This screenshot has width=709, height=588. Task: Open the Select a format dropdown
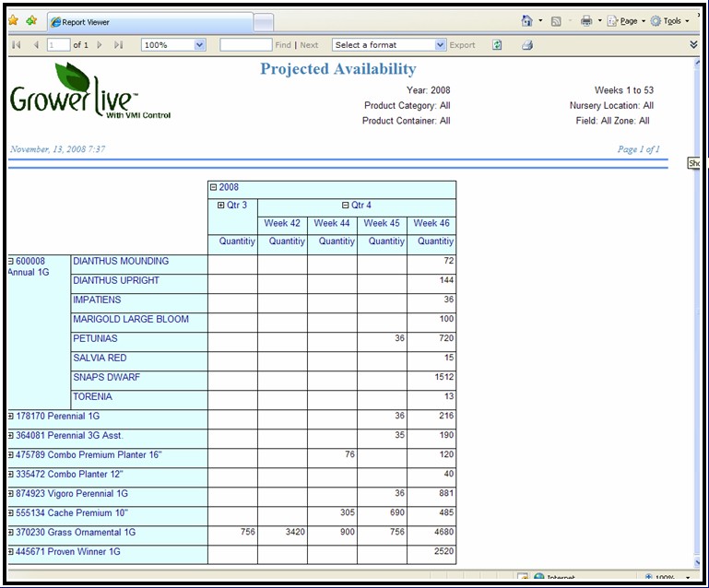(440, 44)
